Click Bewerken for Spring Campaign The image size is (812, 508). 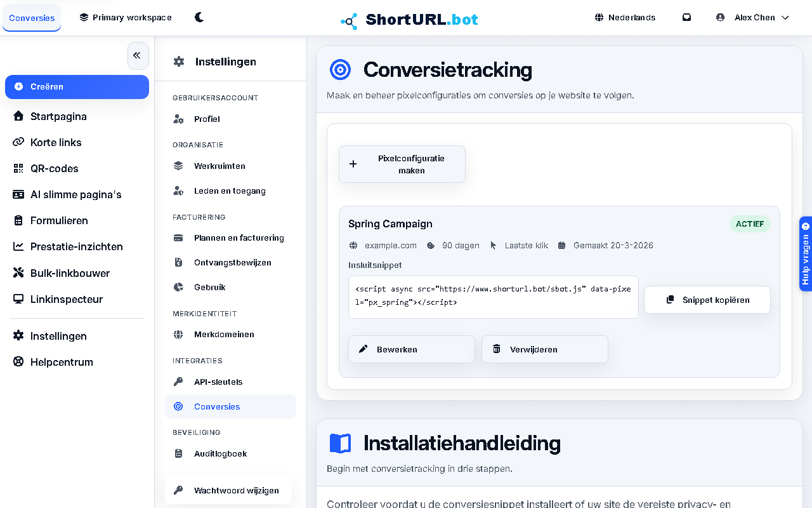412,349
